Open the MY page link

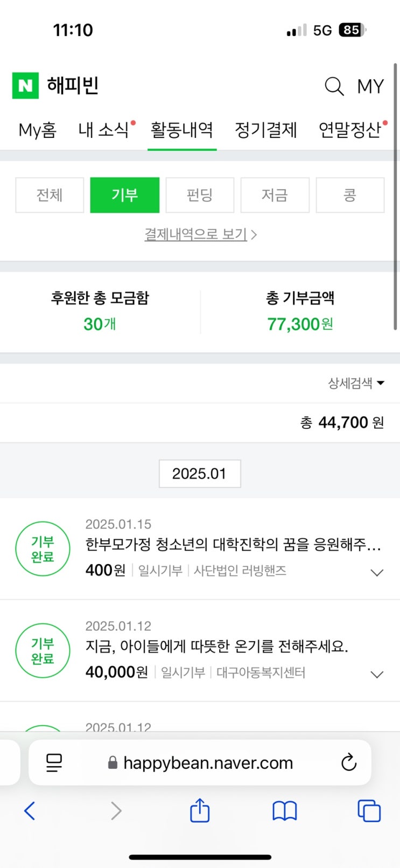pyautogui.click(x=370, y=86)
